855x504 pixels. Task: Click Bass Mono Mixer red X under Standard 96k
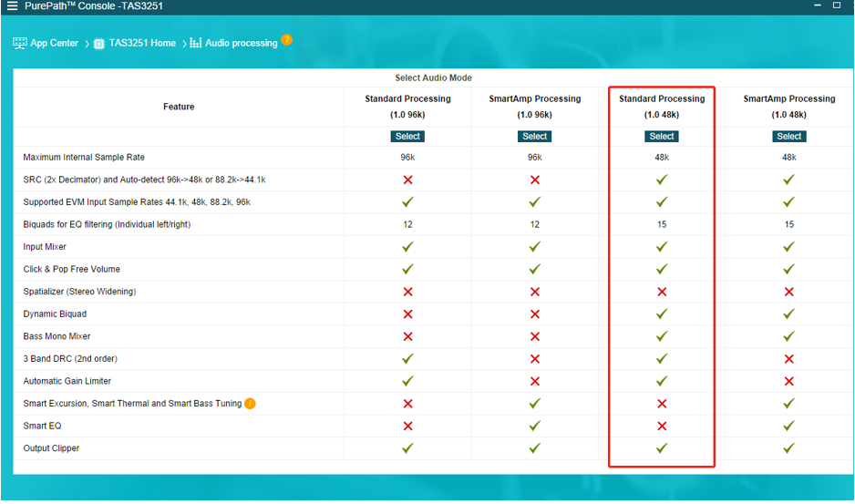coord(407,336)
